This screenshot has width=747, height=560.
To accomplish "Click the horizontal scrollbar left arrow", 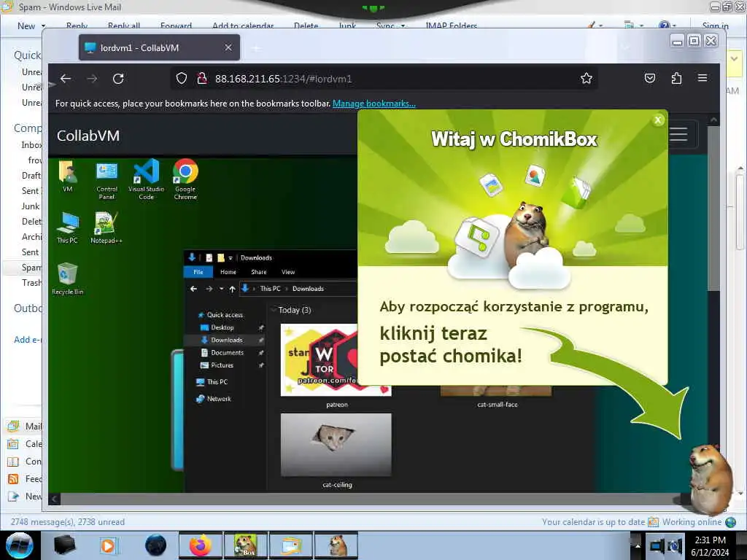I will coord(54,499).
